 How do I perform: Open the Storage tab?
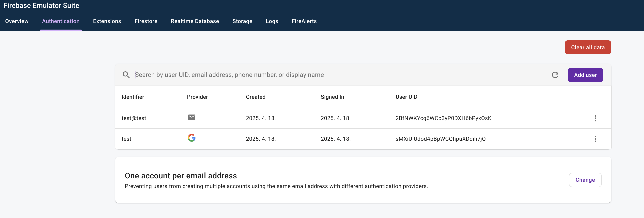point(242,21)
